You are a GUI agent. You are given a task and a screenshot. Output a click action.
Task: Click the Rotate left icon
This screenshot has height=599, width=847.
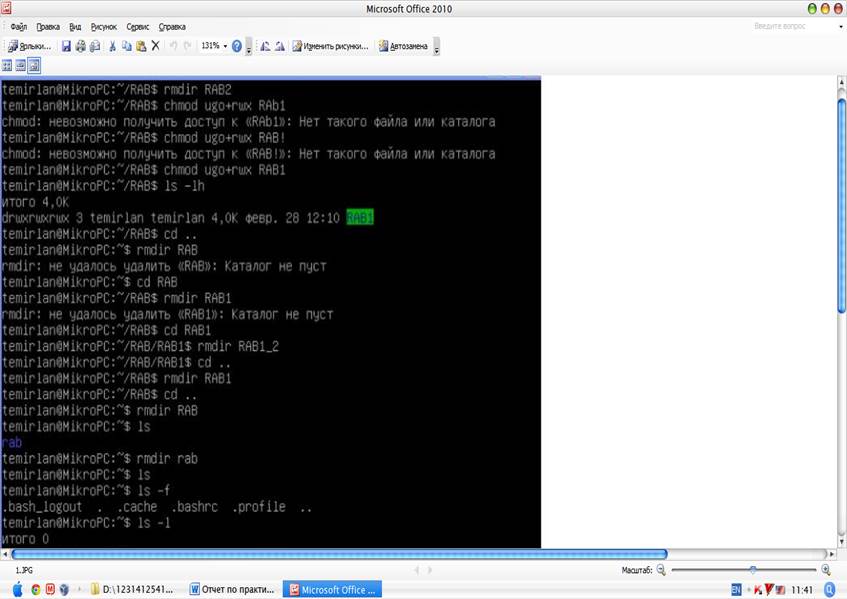click(x=265, y=46)
